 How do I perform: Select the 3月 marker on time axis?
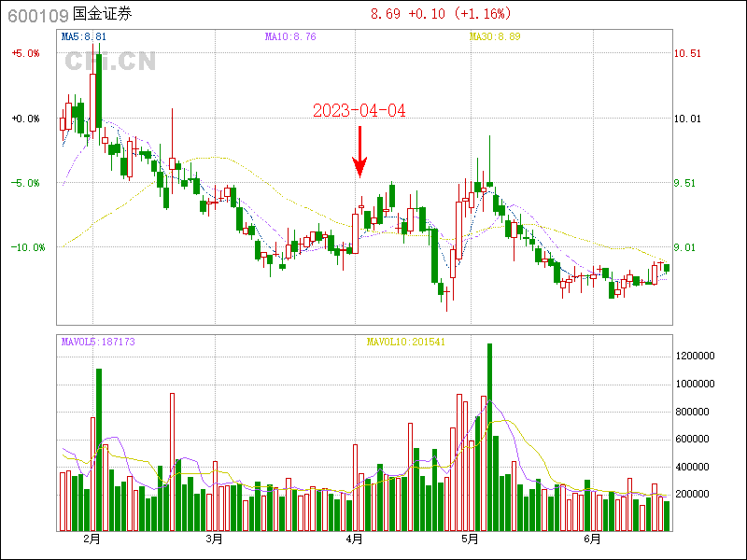point(214,539)
